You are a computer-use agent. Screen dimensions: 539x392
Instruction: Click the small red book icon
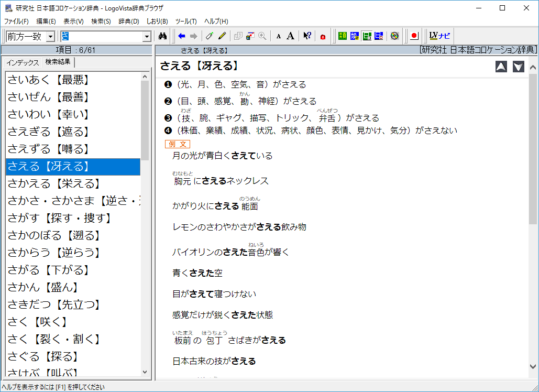tap(323, 37)
